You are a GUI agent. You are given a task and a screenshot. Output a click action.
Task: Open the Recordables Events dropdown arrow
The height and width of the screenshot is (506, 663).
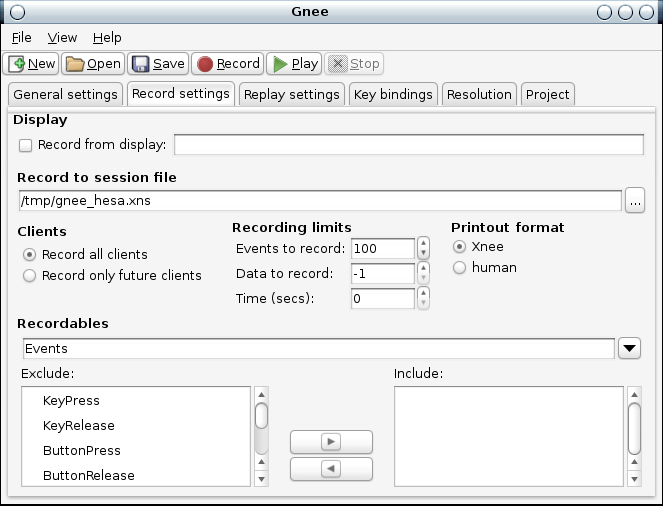click(x=629, y=348)
